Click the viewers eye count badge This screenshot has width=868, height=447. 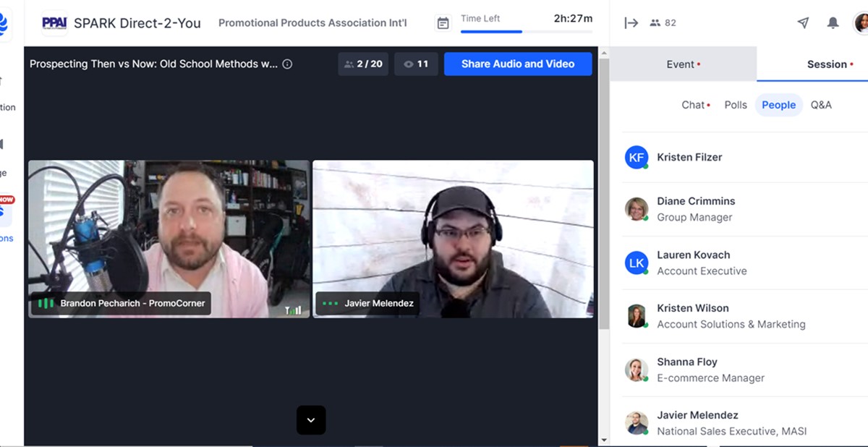pyautogui.click(x=416, y=64)
